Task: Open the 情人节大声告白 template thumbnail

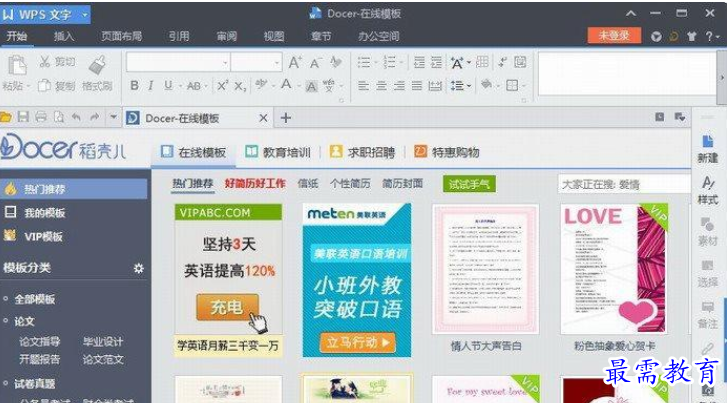Action: pos(485,269)
